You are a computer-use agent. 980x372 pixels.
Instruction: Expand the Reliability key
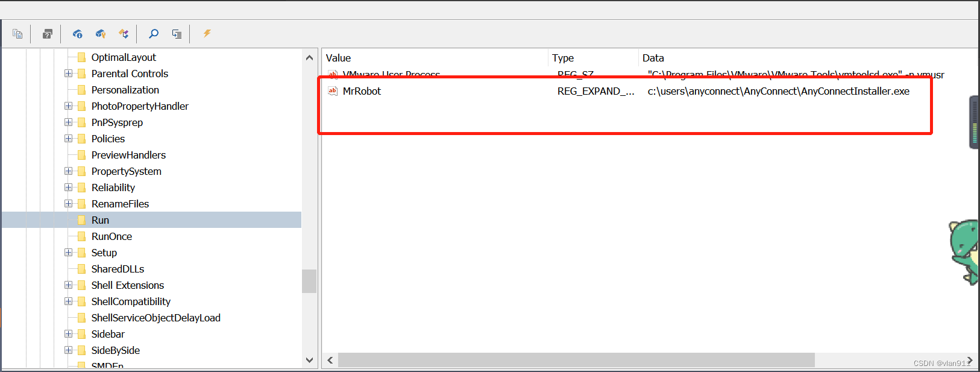[x=68, y=188]
